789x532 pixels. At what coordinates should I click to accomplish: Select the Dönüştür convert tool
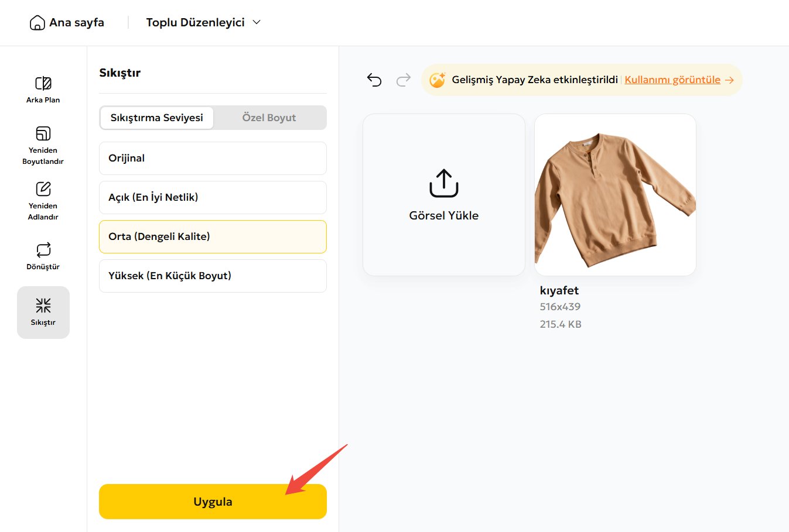[x=43, y=256]
